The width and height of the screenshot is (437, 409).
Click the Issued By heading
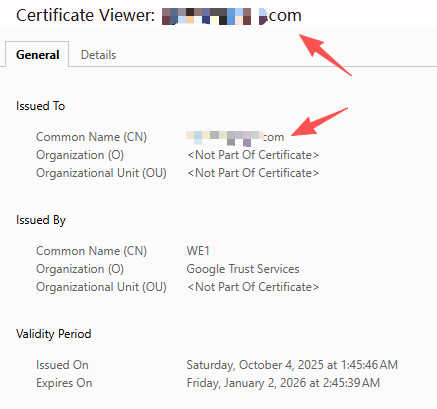41,220
